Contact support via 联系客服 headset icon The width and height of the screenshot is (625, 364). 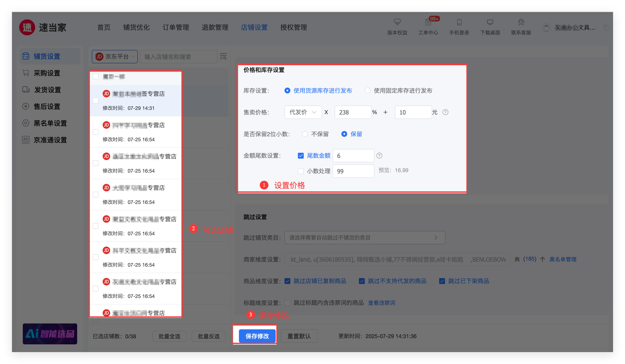(521, 22)
